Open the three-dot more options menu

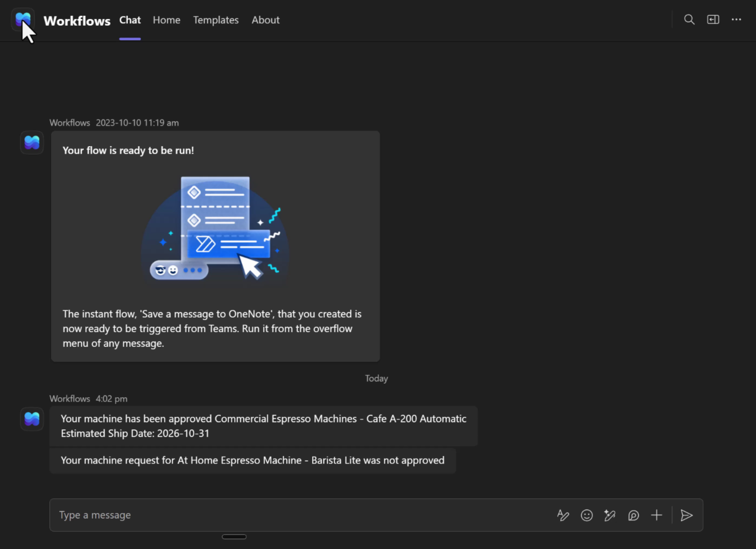(x=736, y=20)
